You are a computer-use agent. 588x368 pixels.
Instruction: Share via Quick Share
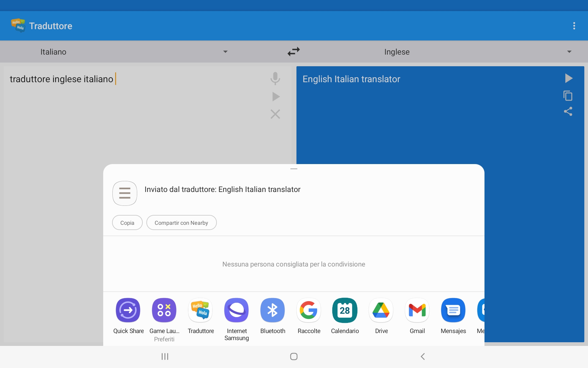tap(128, 316)
